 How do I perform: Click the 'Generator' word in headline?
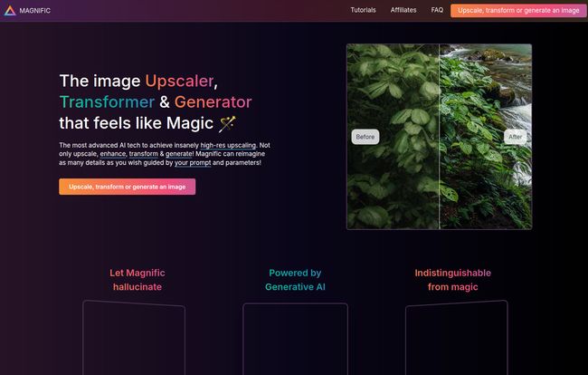[x=213, y=102]
